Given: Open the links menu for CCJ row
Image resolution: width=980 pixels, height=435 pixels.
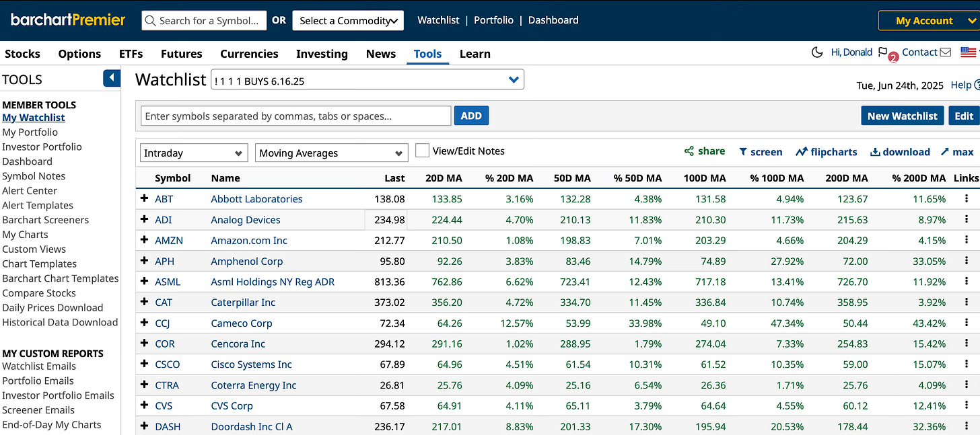Looking at the screenshot, I should point(967,323).
